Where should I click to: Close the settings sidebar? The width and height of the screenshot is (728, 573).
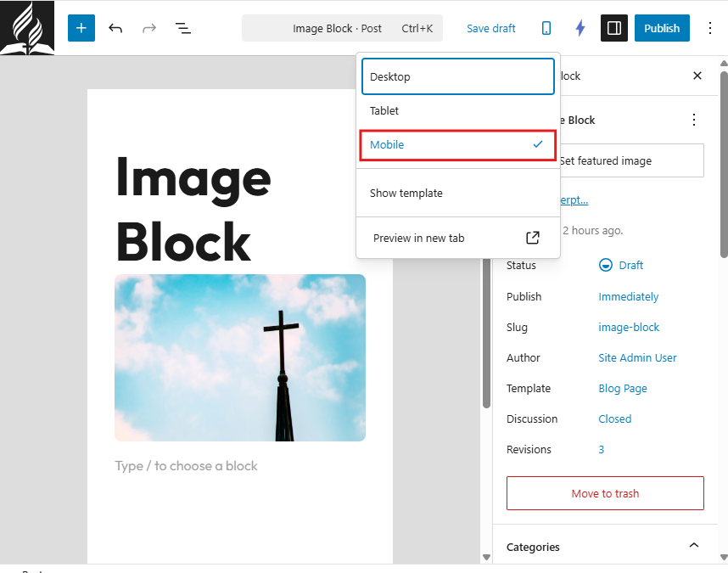coord(697,76)
